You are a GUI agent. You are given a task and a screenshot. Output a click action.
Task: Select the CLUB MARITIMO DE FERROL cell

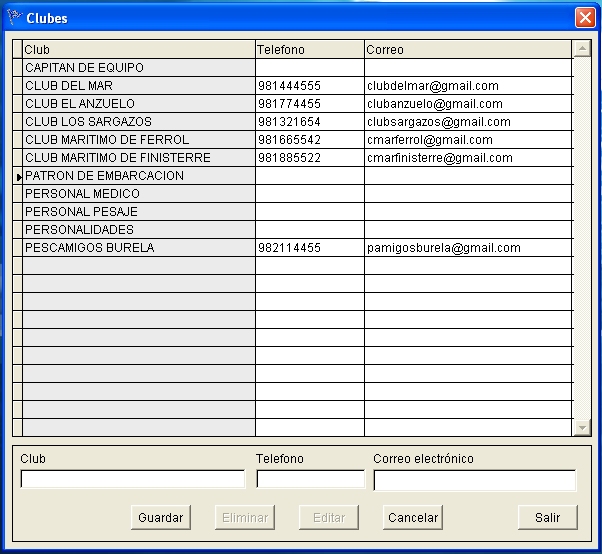click(x=138, y=140)
